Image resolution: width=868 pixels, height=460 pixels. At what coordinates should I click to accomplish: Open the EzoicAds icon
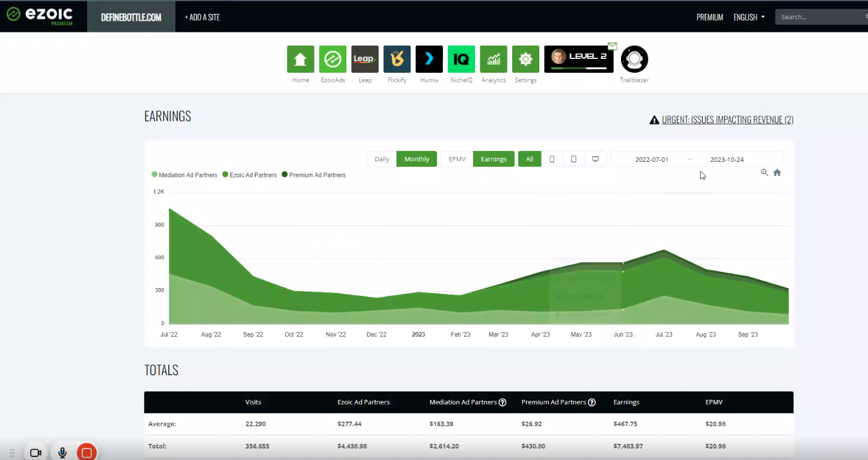pyautogui.click(x=332, y=59)
